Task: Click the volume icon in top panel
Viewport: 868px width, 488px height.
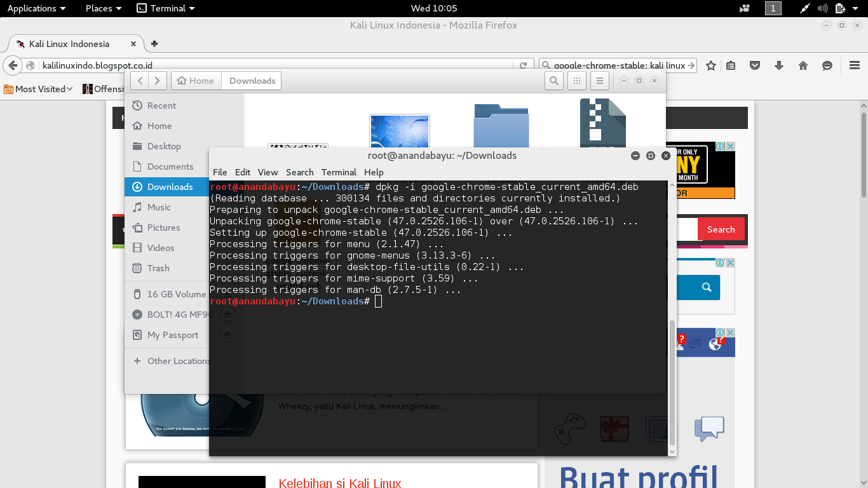Action: [823, 8]
